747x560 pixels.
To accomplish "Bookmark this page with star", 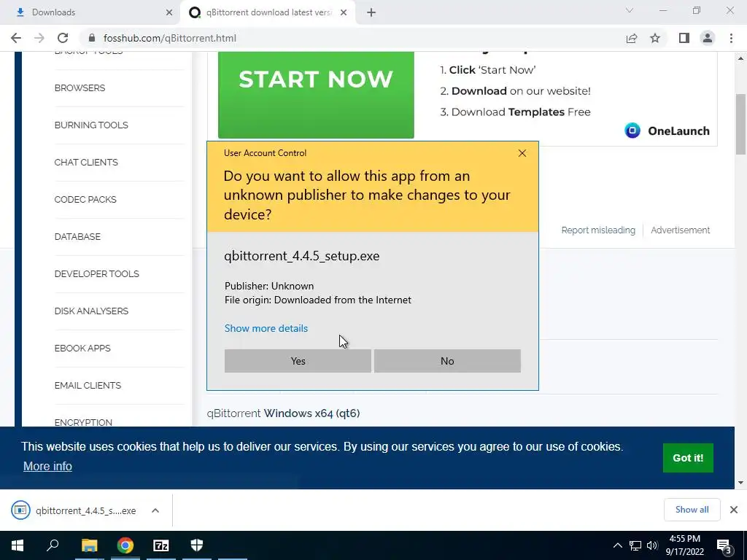I will pos(655,38).
